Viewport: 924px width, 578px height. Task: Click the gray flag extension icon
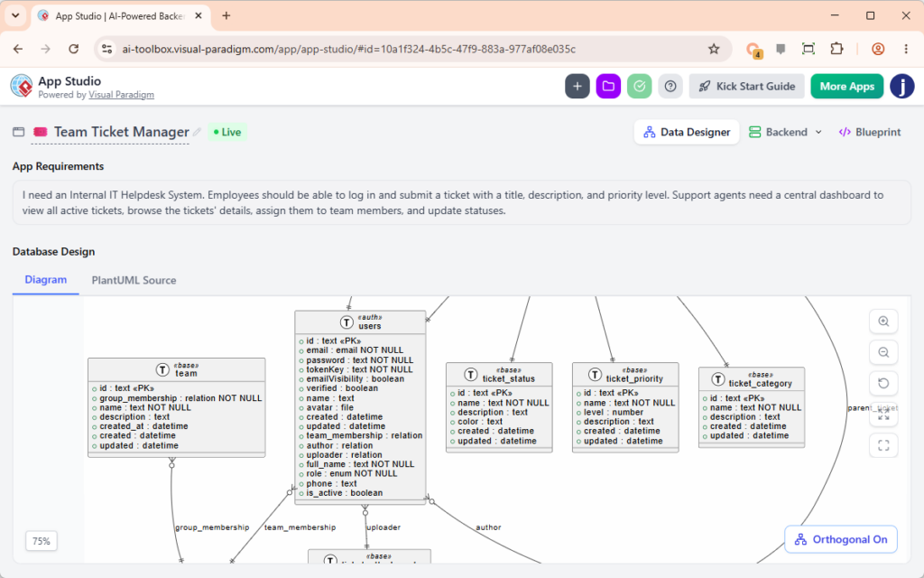781,49
